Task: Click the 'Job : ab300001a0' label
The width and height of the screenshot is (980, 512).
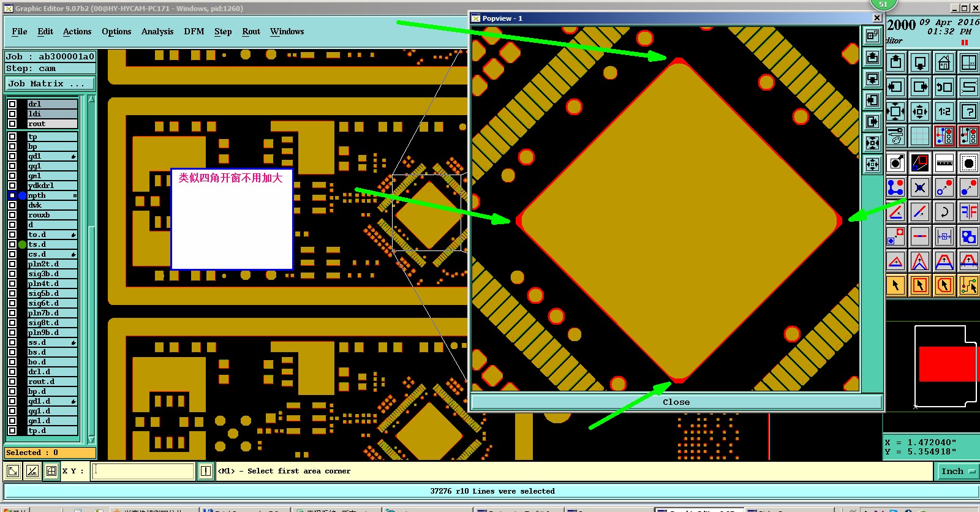Action: [50, 56]
